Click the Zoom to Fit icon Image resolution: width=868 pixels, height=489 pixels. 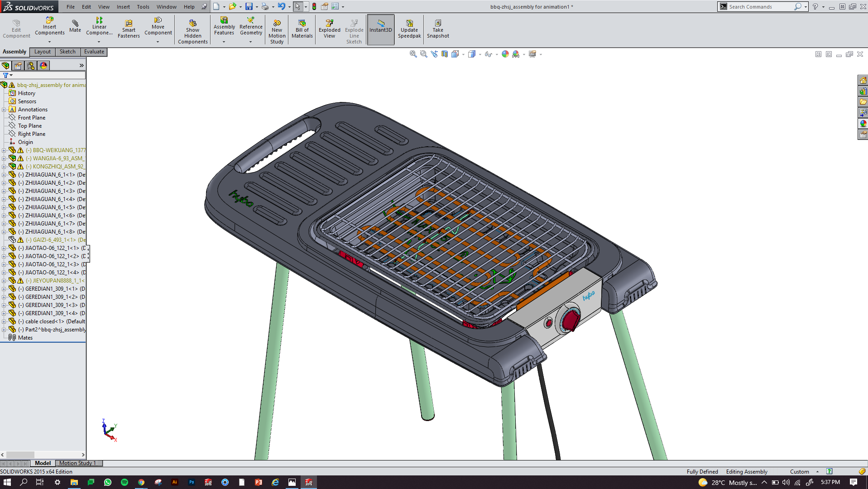(x=413, y=54)
